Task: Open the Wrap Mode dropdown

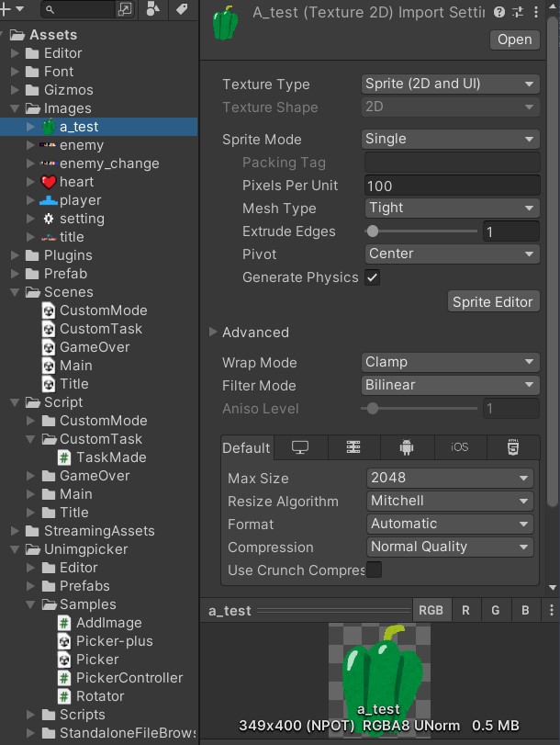Action: click(450, 363)
